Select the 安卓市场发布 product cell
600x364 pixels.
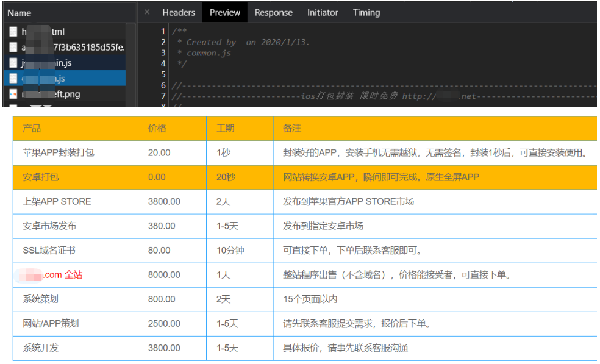tap(76, 226)
